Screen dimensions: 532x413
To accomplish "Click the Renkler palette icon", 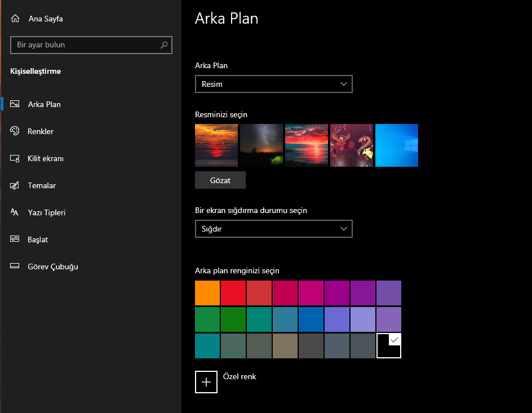I will tap(15, 131).
